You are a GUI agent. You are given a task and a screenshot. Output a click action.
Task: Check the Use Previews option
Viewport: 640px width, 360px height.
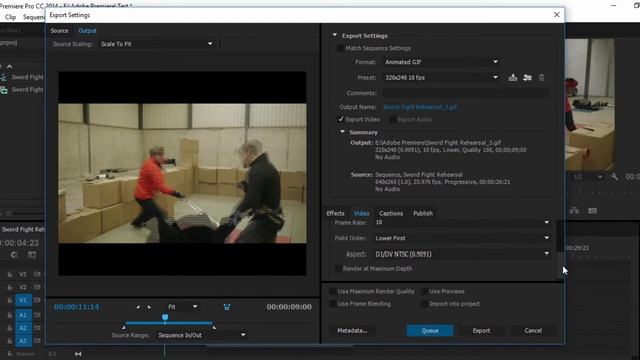[424, 291]
